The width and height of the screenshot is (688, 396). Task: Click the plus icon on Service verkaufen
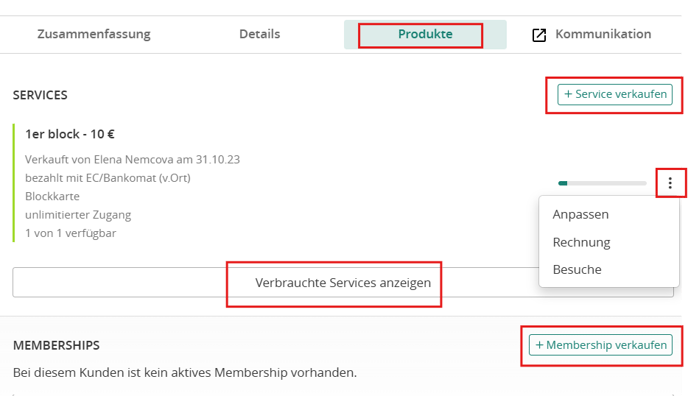[568, 94]
